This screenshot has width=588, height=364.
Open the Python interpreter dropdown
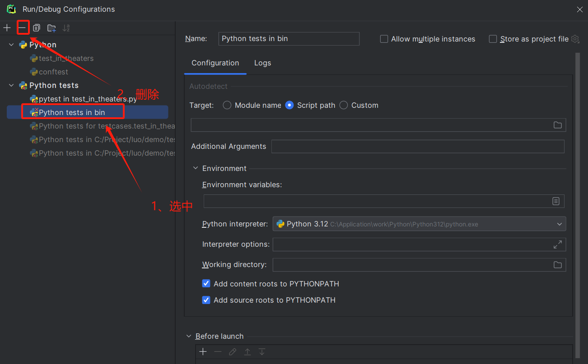click(x=419, y=224)
